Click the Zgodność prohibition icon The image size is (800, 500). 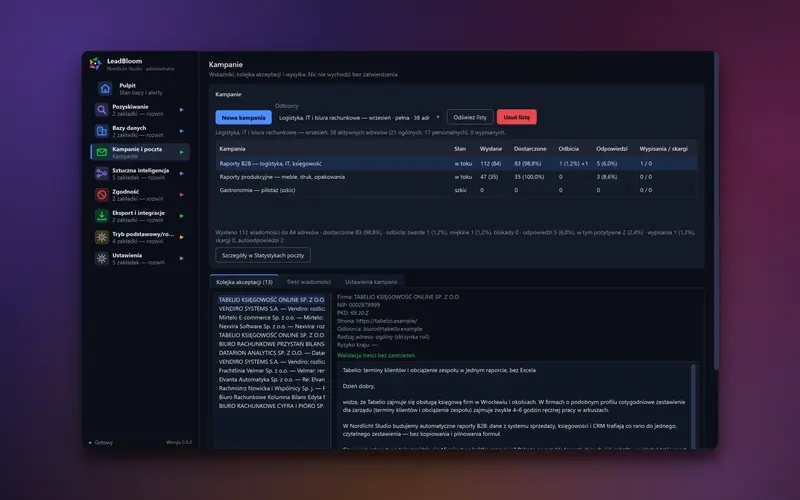point(102,194)
